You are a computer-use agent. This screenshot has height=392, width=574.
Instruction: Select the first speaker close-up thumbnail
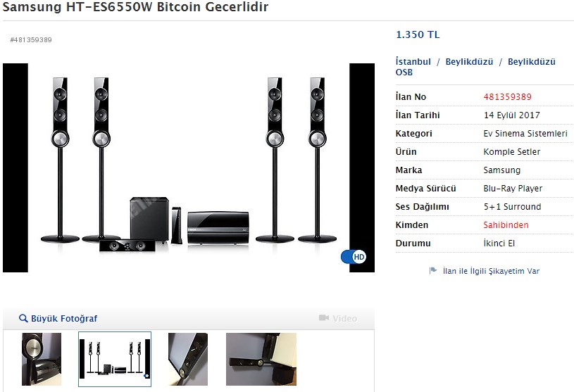point(42,359)
